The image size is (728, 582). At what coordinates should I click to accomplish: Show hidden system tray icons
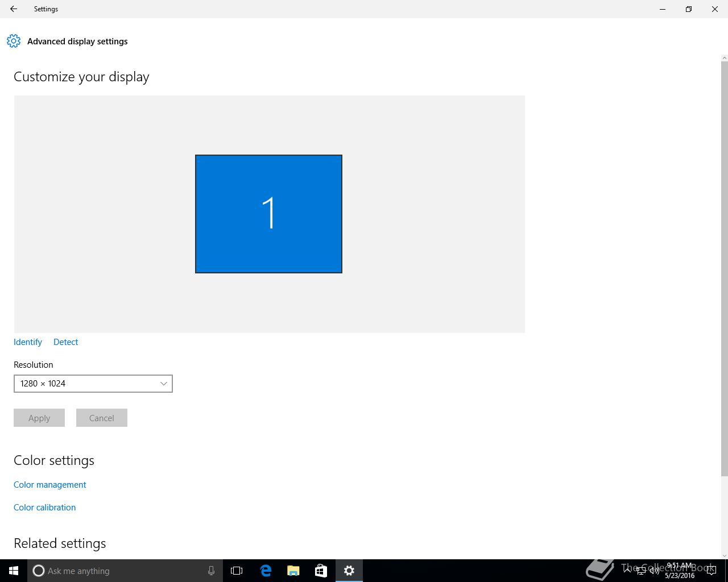pyautogui.click(x=627, y=571)
